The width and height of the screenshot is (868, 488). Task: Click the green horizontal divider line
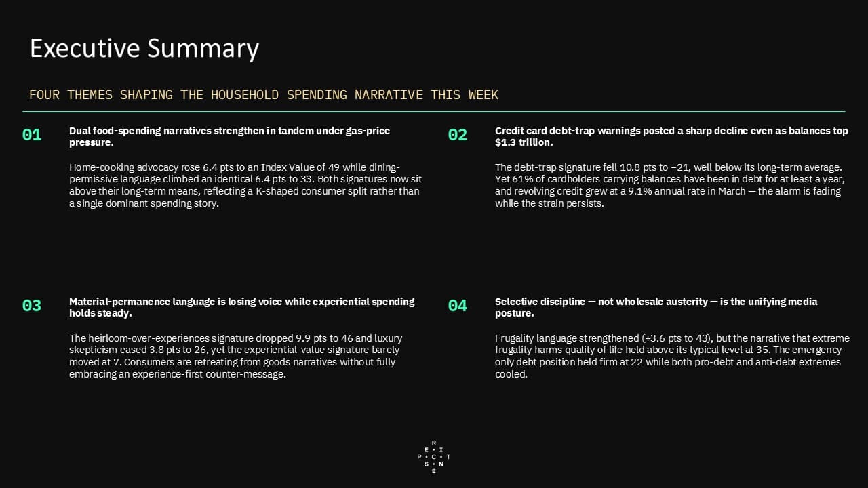tap(434, 111)
